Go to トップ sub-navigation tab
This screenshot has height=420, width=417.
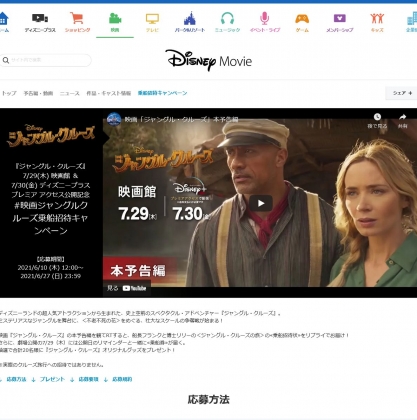coord(9,93)
